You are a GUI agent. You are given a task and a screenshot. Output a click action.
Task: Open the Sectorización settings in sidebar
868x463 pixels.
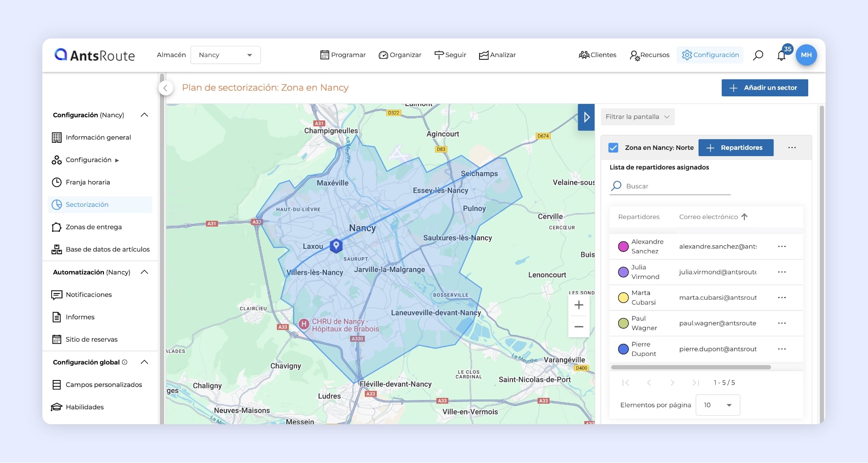87,204
